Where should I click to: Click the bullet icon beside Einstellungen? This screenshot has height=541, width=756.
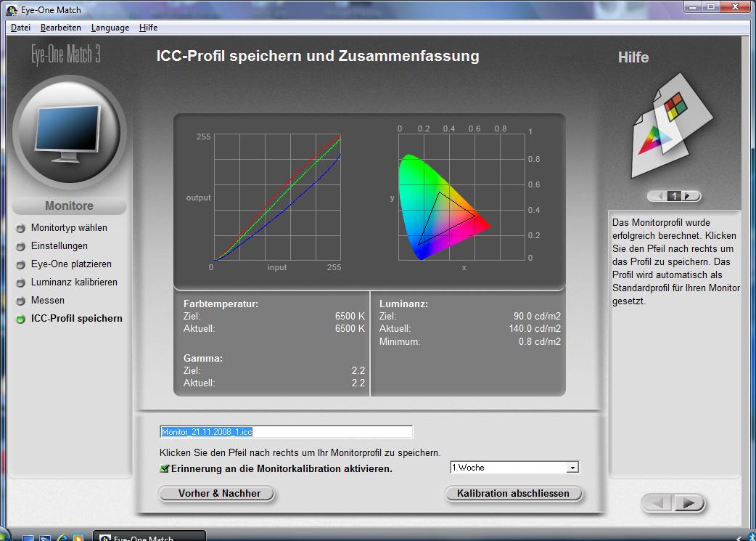(20, 247)
